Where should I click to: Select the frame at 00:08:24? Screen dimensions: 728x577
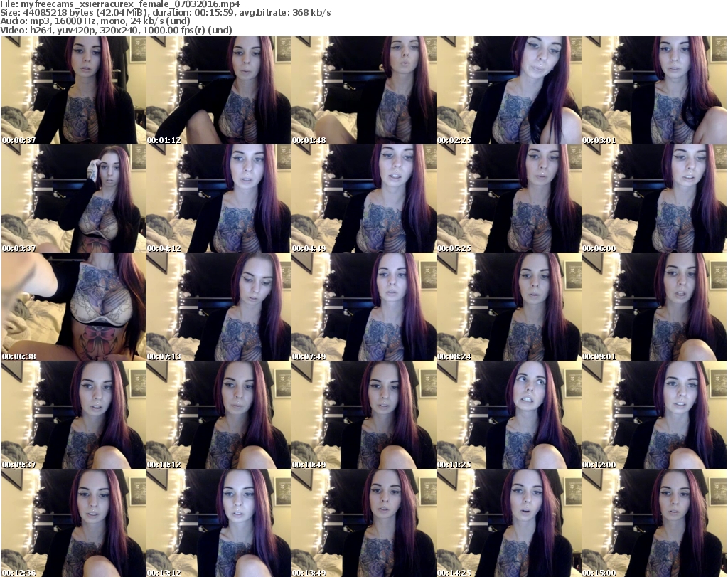coord(508,307)
